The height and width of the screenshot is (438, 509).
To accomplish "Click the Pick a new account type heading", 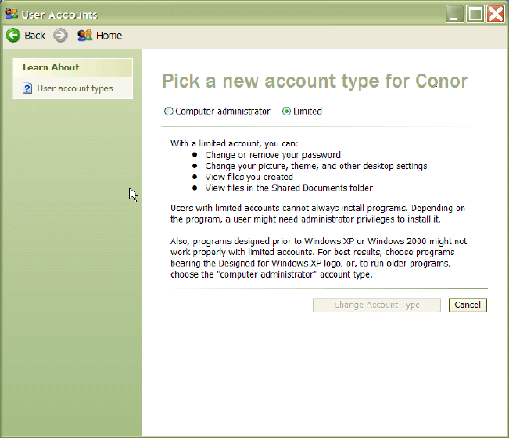I will point(315,82).
